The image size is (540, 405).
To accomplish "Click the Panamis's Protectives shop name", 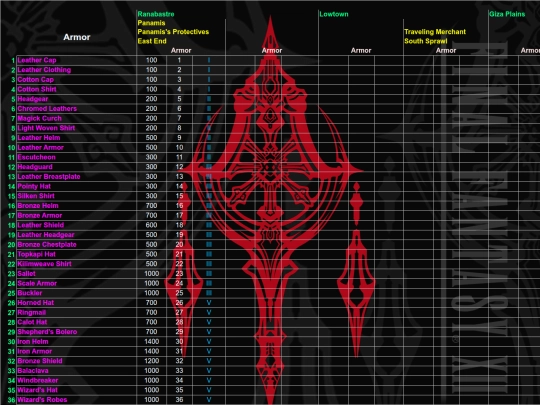I will [173, 32].
